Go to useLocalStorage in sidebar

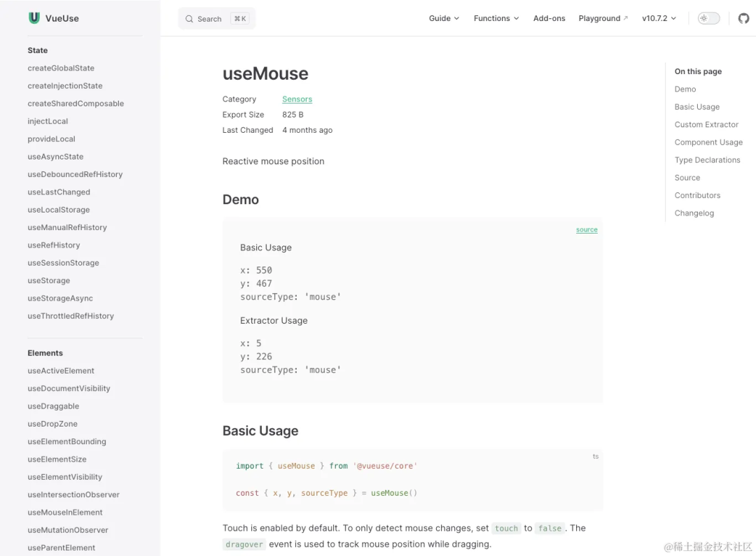tap(59, 210)
